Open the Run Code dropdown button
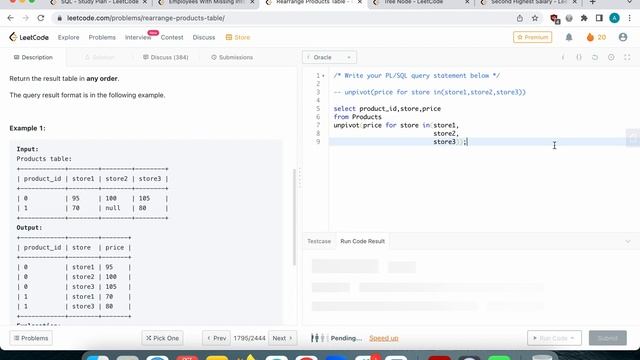This screenshot has width=640, height=360. [554, 338]
